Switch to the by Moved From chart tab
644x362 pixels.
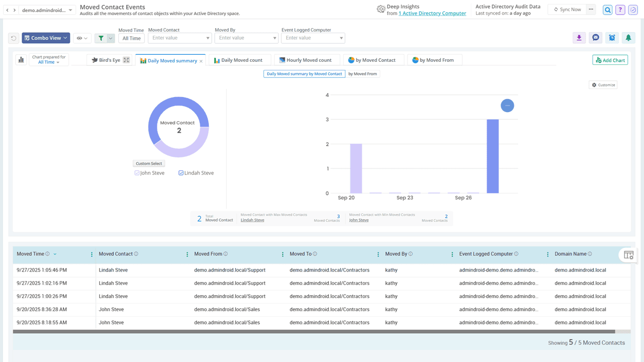434,60
